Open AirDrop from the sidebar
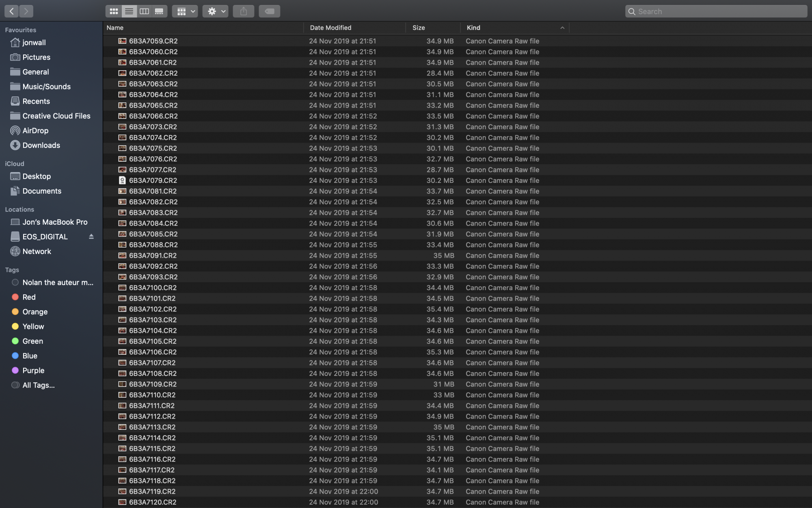The height and width of the screenshot is (508, 812). coord(35,130)
